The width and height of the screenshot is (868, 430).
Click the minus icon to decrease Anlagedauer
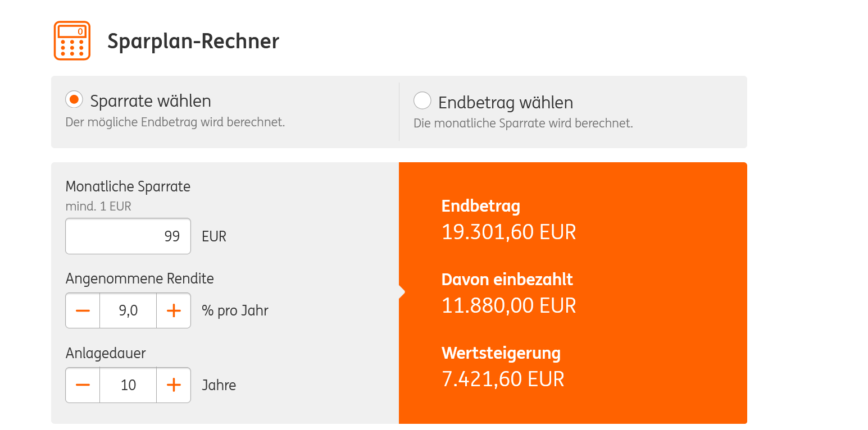(83, 385)
